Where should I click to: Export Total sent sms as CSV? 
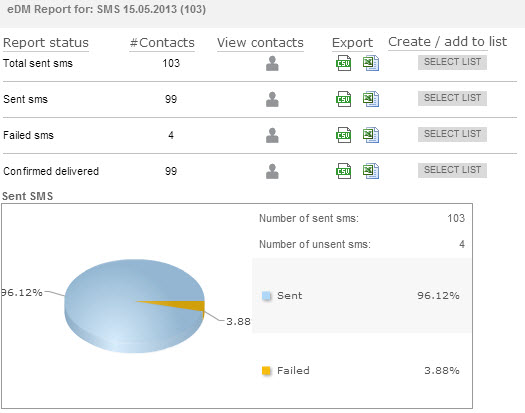tap(344, 63)
